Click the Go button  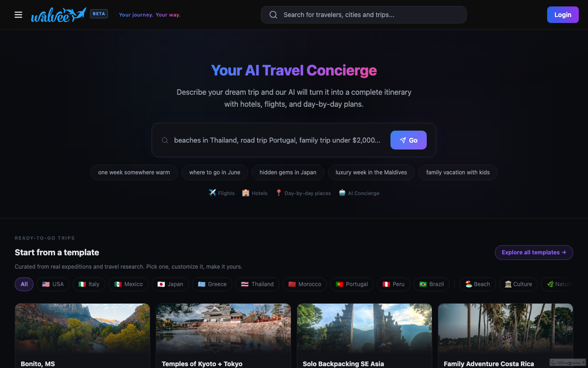[408, 140]
